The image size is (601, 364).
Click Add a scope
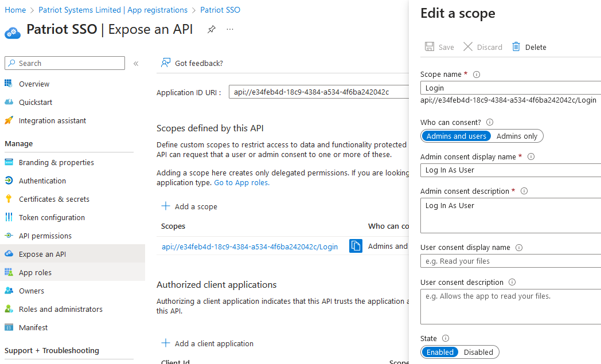[189, 206]
